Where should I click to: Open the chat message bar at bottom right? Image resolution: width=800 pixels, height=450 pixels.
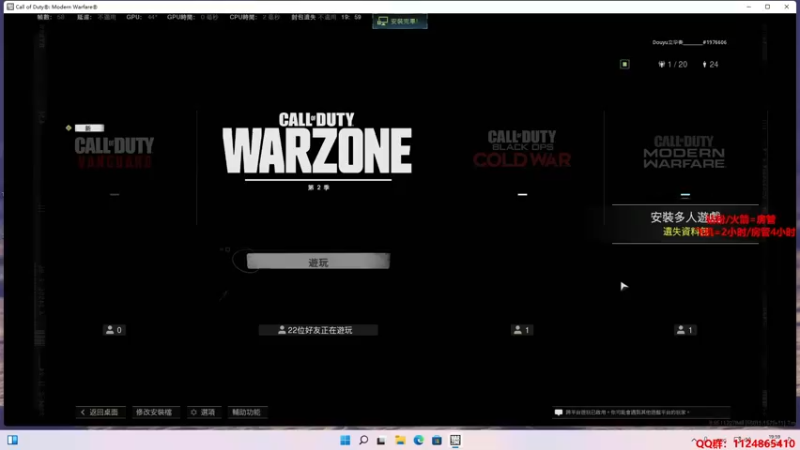641,412
